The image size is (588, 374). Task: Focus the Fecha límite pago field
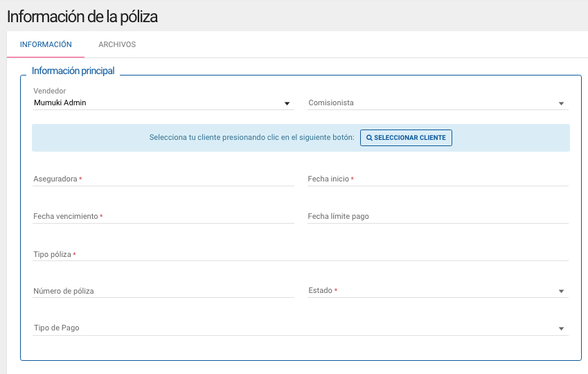click(x=438, y=217)
